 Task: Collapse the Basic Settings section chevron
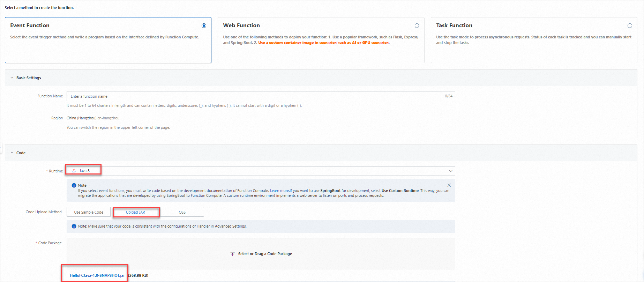coord(12,78)
